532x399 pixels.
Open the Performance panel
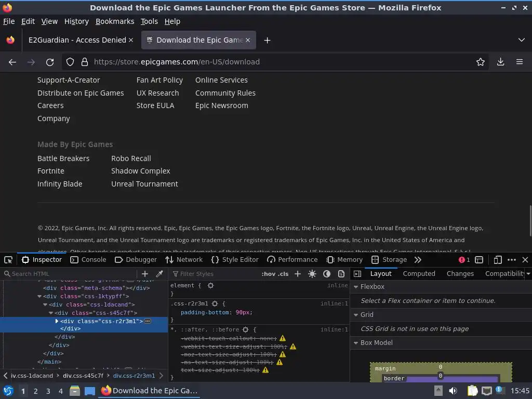[292, 260]
